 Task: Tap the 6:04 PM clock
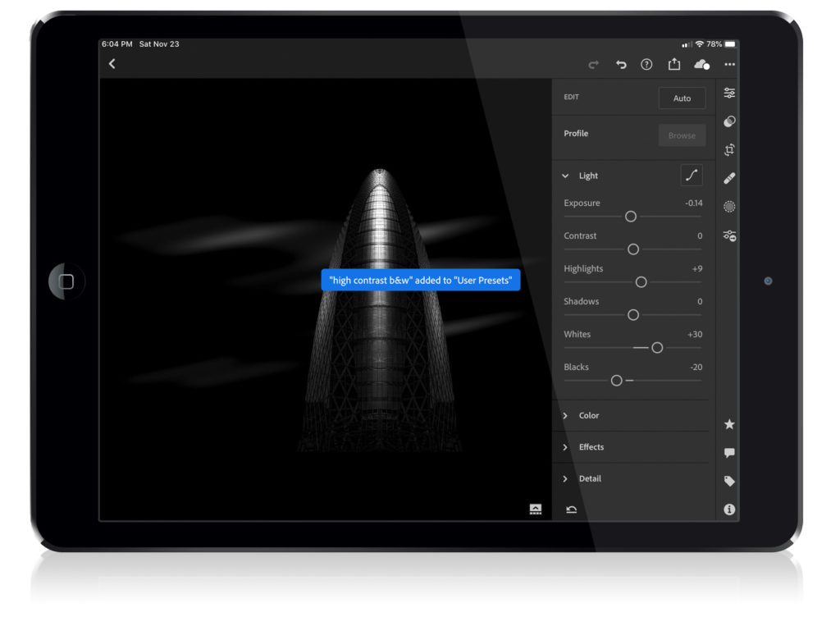coord(116,44)
